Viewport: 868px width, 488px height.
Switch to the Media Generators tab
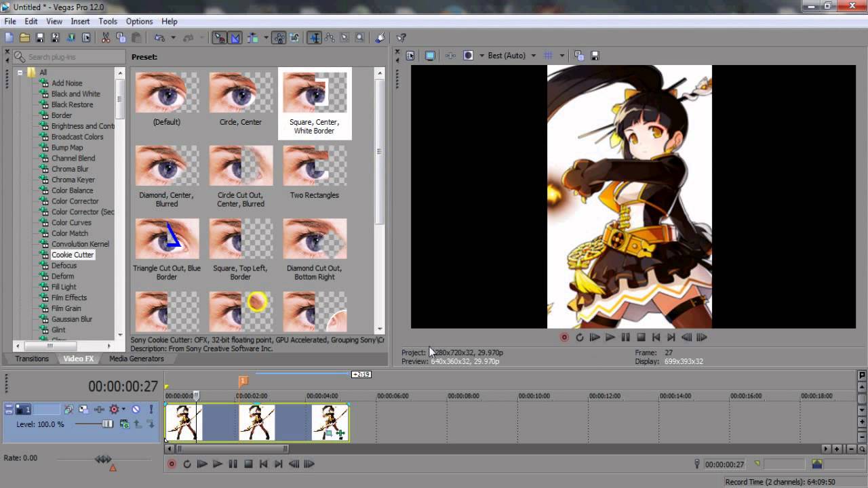pyautogui.click(x=136, y=359)
